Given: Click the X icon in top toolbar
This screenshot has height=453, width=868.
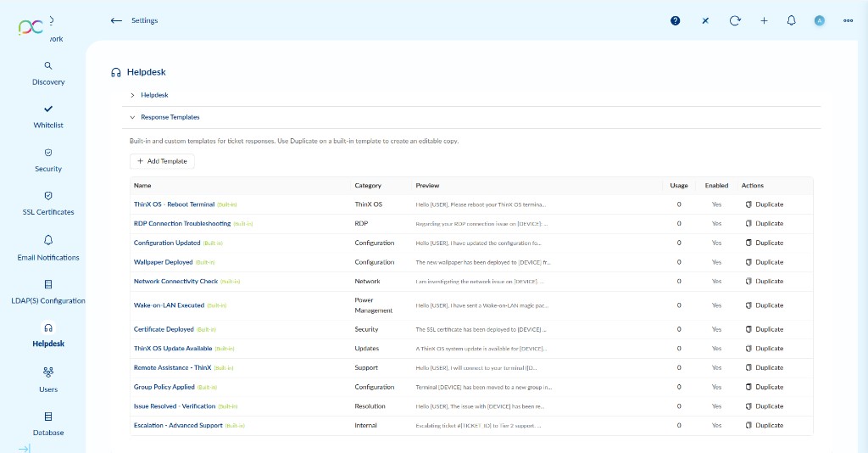Looking at the screenshot, I should [x=705, y=20].
